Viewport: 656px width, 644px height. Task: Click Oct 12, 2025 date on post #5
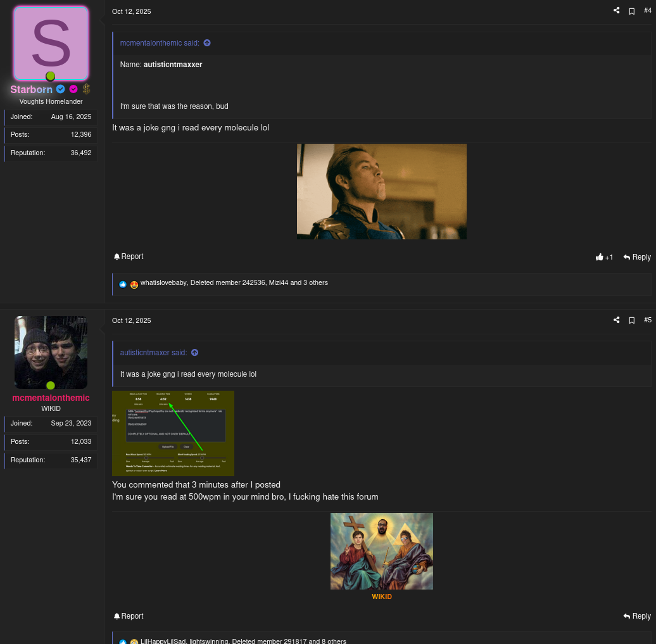point(131,320)
